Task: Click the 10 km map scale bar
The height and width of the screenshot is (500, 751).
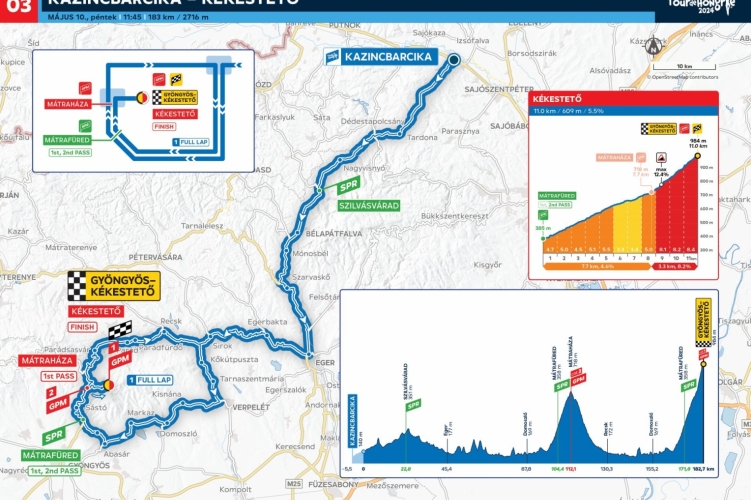Action: pyautogui.click(x=684, y=66)
